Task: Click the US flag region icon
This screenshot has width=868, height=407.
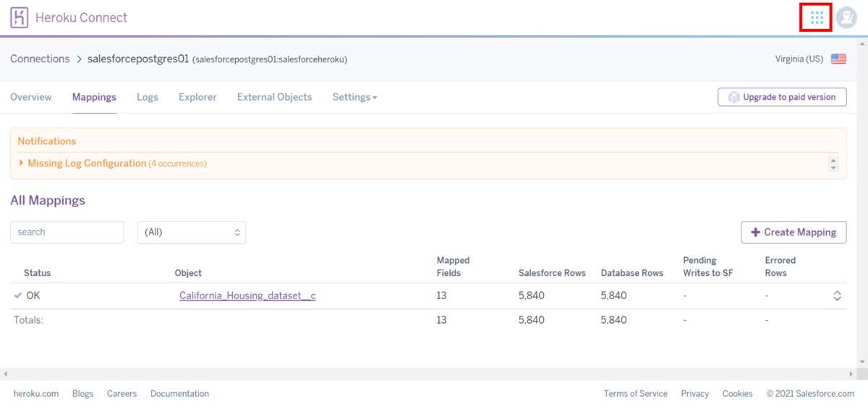Action: 838,59
